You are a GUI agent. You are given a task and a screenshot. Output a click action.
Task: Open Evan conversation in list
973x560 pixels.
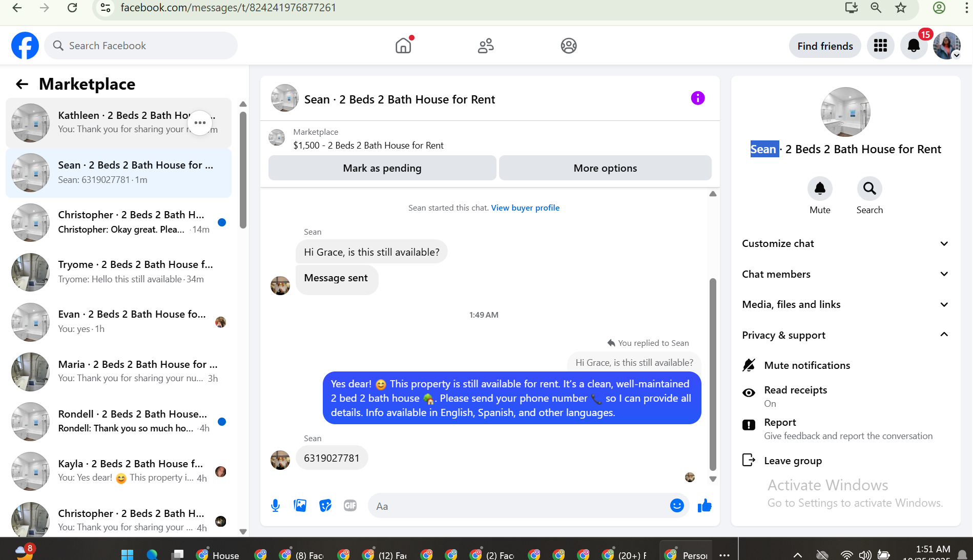[118, 322]
